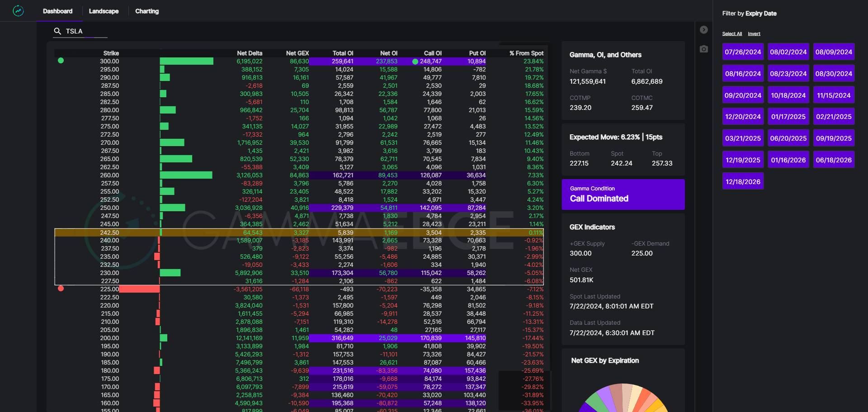Click the camera screenshot icon
Viewport: 868px width, 412px height.
point(703,49)
